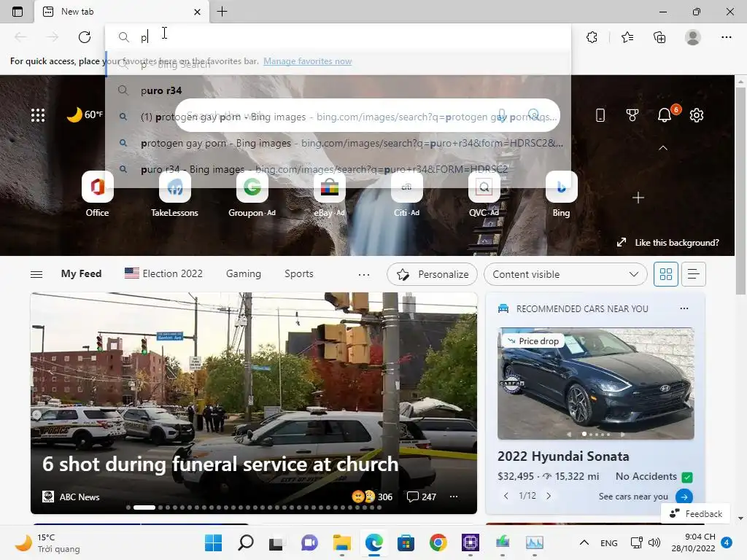Open ABC News source link
747x560 pixels.
click(71, 497)
